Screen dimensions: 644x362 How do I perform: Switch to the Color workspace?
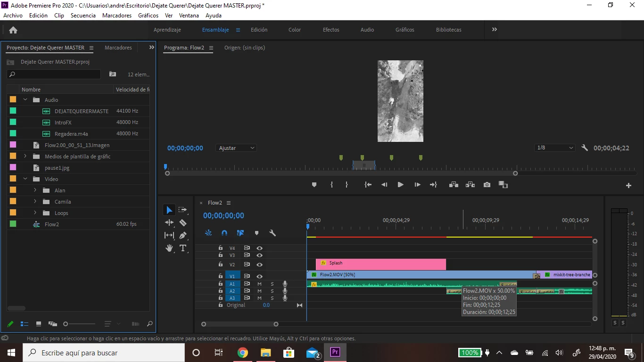tap(295, 30)
